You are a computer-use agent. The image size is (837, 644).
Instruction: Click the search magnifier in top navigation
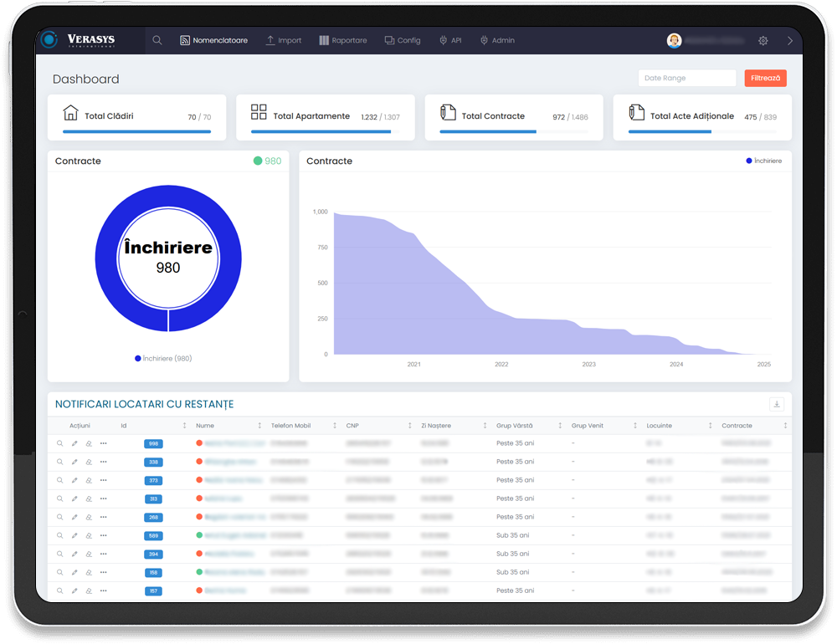click(157, 40)
